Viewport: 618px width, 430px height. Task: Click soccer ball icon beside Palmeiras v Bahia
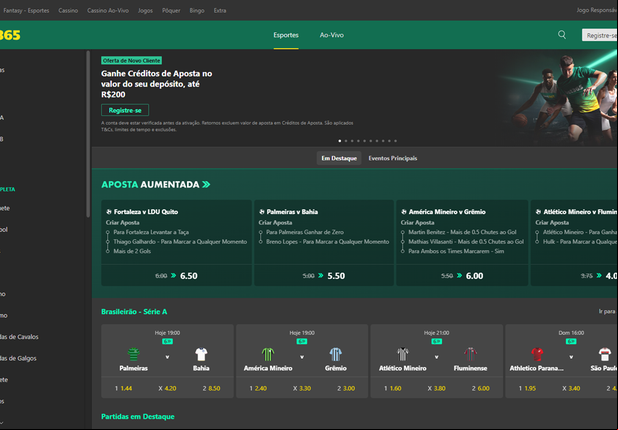[x=261, y=212]
